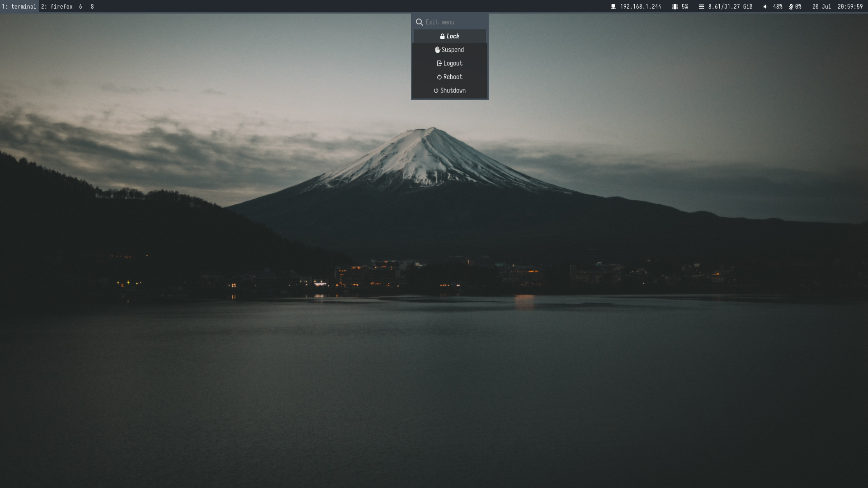Click the hand icon beside Suspend

click(x=437, y=50)
